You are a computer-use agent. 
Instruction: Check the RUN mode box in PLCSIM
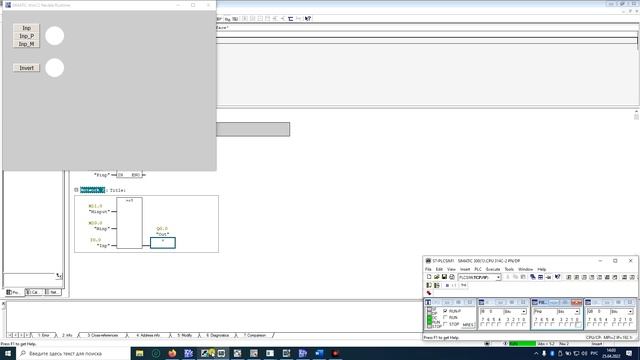tap(445, 317)
